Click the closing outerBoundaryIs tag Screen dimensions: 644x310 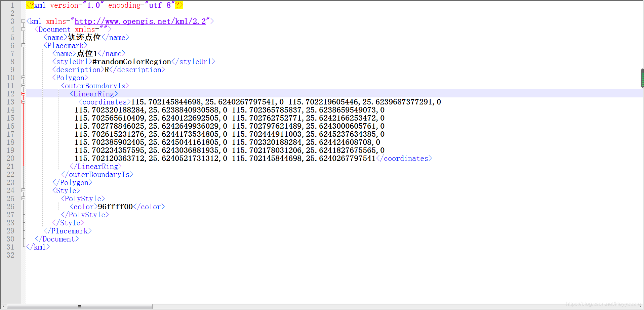pyautogui.click(x=97, y=175)
